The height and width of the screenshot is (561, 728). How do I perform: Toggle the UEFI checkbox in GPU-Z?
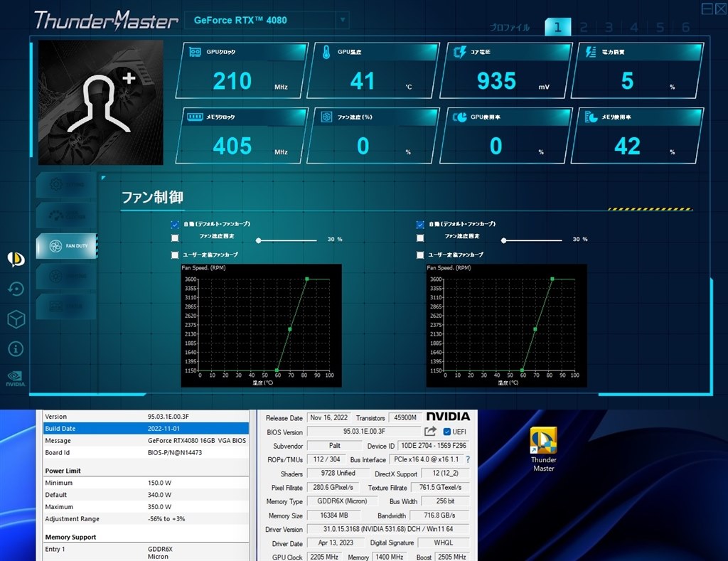pos(446,432)
